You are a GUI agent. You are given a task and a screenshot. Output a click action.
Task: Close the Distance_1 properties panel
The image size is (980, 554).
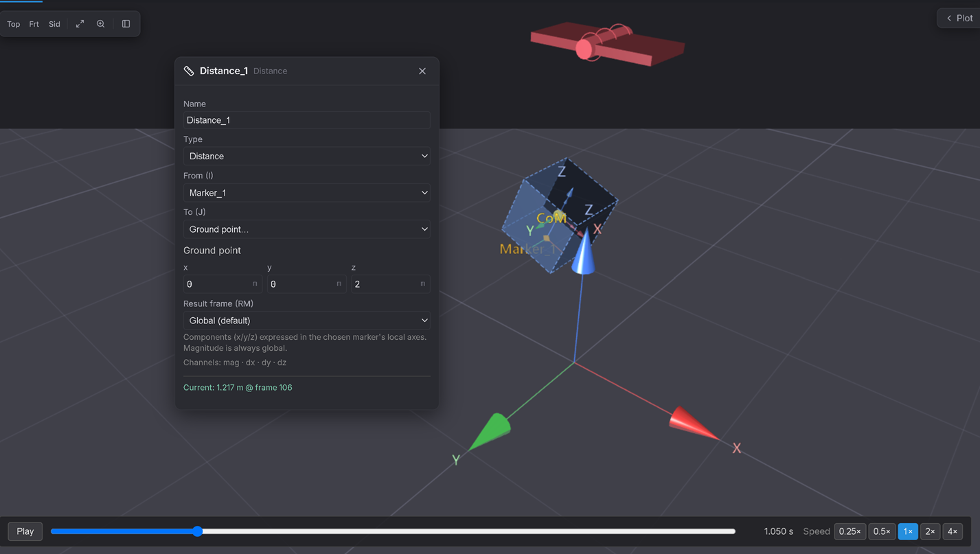422,71
